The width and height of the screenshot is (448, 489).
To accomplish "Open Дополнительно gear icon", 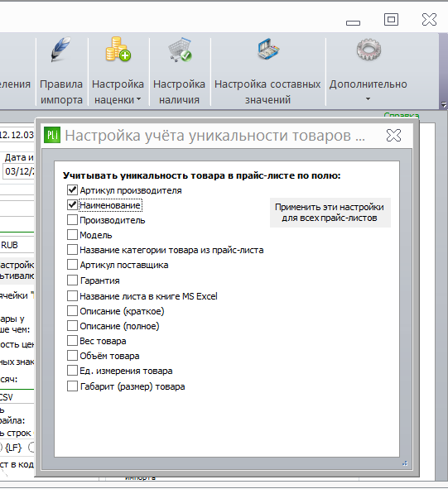I will coord(369,50).
